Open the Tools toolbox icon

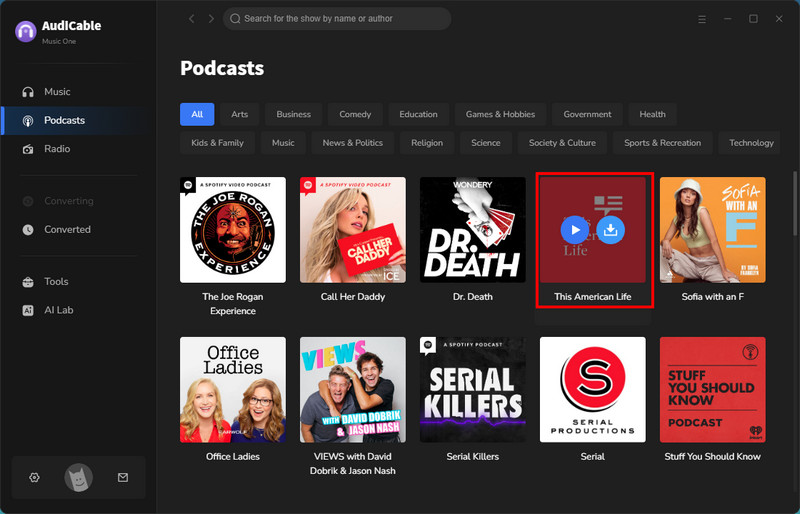coord(28,282)
